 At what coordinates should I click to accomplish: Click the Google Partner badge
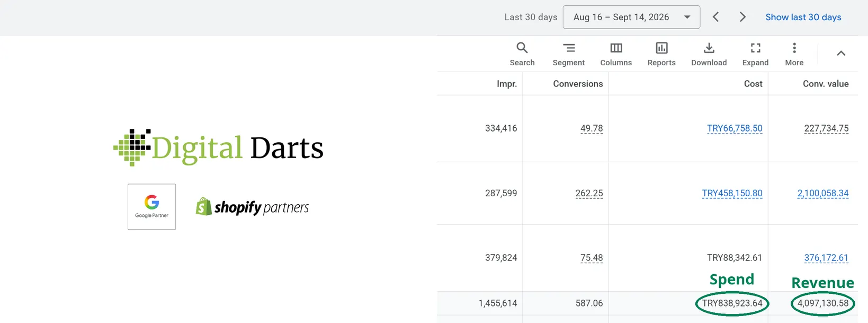pos(151,207)
